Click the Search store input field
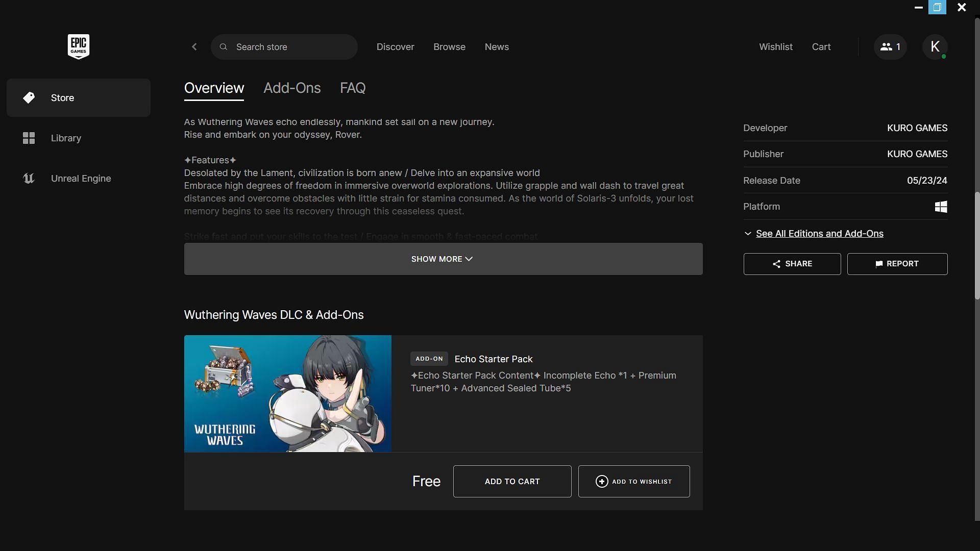Screen dimensions: 980x551 coord(291,47)
